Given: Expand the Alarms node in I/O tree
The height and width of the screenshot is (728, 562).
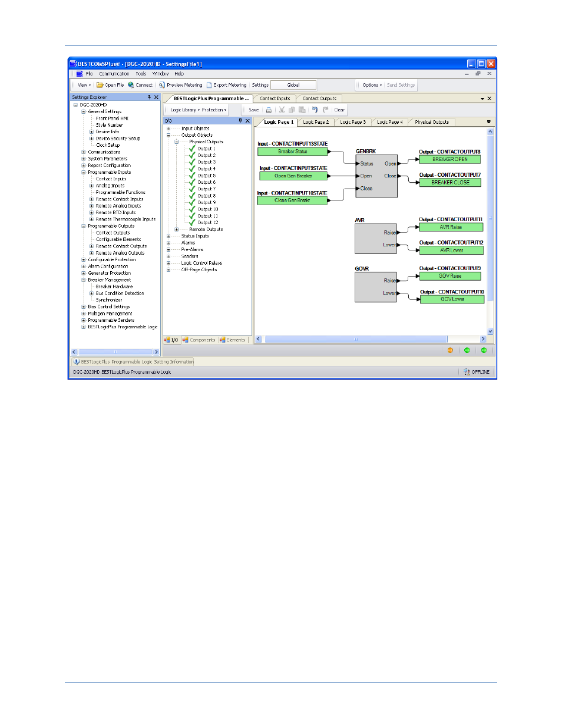Looking at the screenshot, I should pos(168,243).
